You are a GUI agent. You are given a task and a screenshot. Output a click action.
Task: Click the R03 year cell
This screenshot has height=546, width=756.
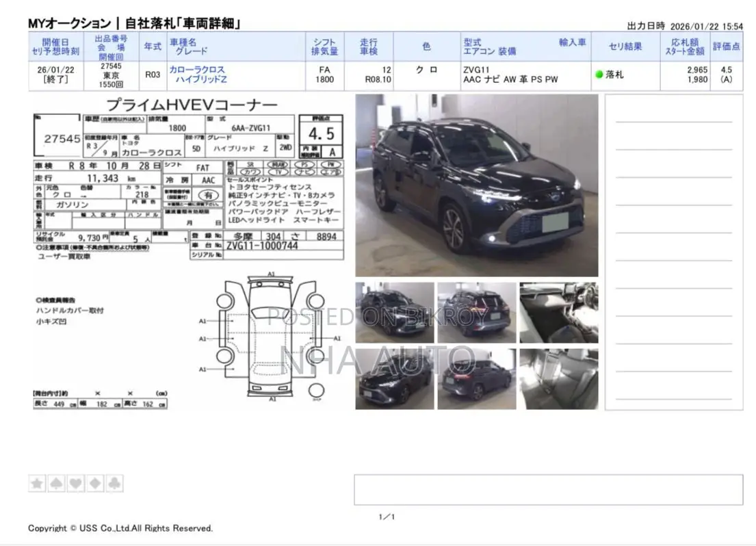[153, 75]
